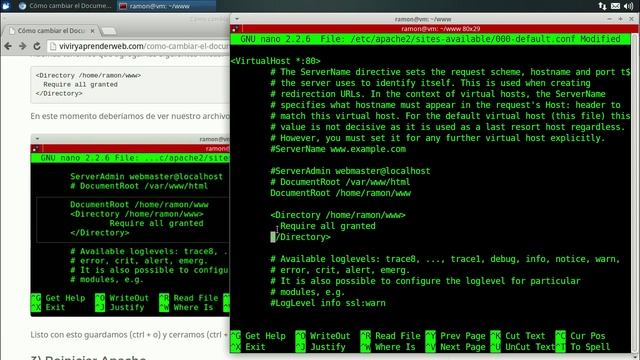This screenshot has width=640, height=360.
Task: Click '# DocumentRoot /var/www/html' in terminal
Action: (x=340, y=182)
